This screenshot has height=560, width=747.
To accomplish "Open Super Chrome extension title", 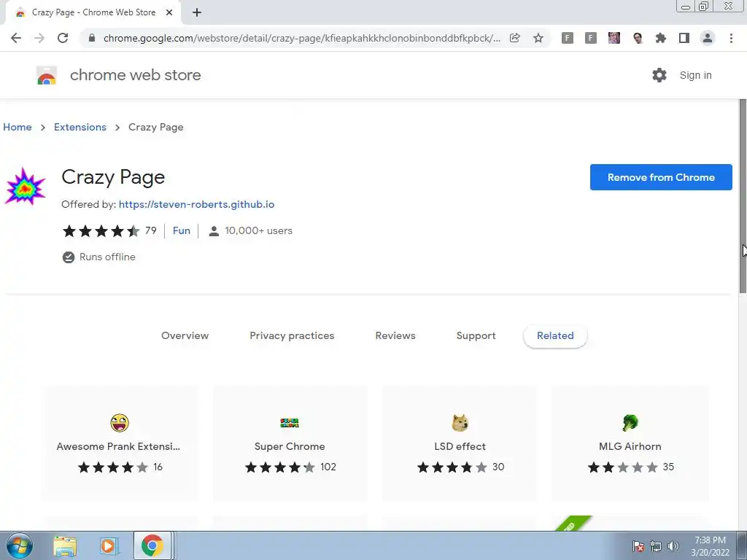I will pos(290,446).
